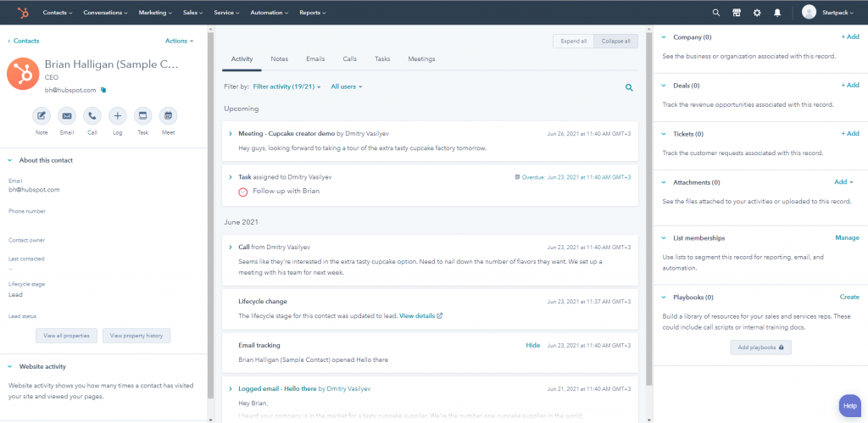Click Create for Playbooks
This screenshot has height=423, width=868.
tap(849, 297)
